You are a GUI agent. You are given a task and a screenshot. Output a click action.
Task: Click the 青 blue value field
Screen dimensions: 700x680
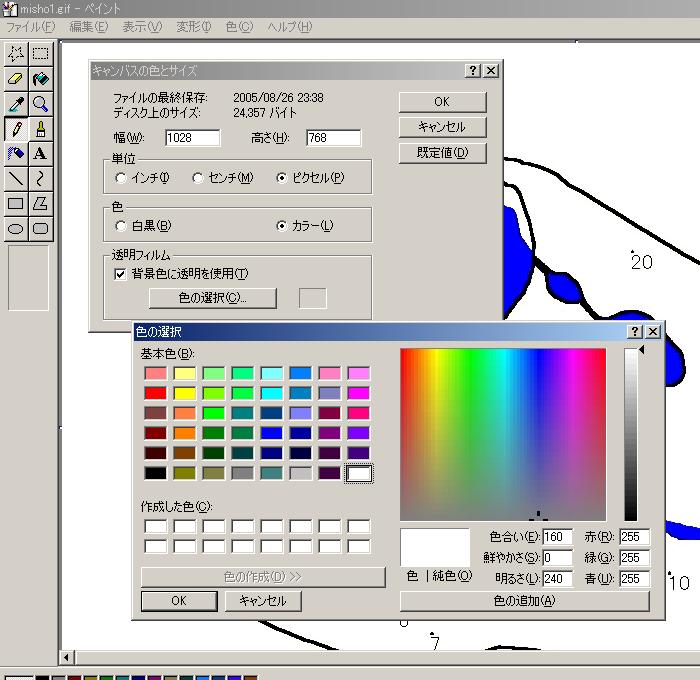634,579
